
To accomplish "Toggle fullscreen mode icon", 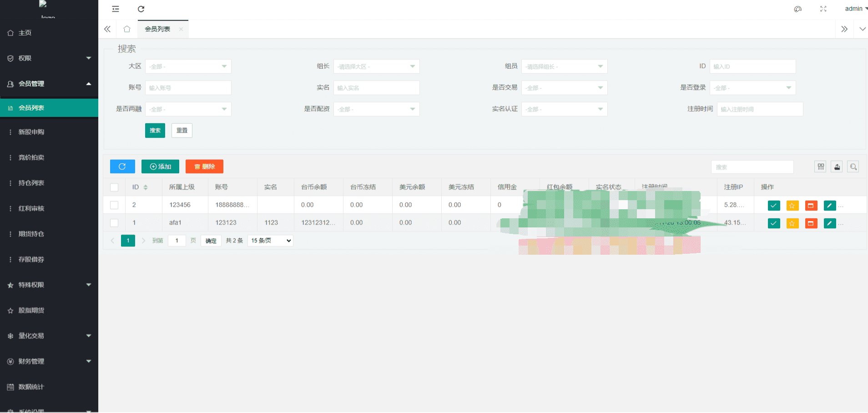I will (823, 9).
